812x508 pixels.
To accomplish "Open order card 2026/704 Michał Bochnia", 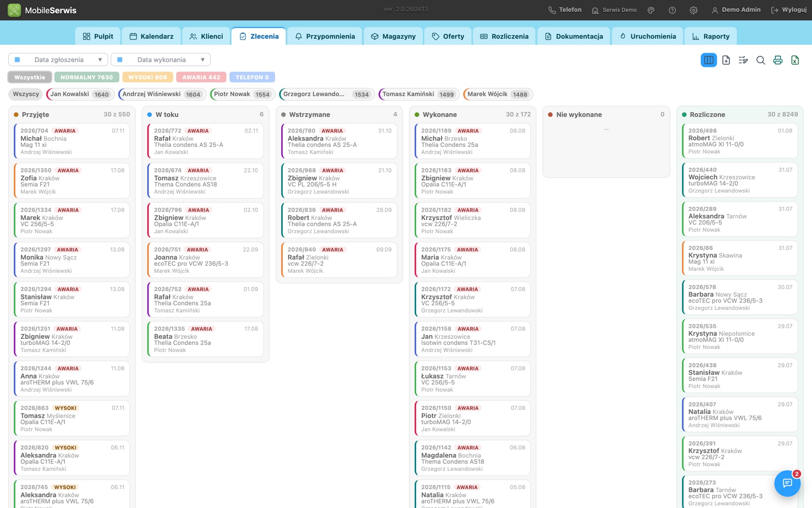I will pyautogui.click(x=72, y=141).
